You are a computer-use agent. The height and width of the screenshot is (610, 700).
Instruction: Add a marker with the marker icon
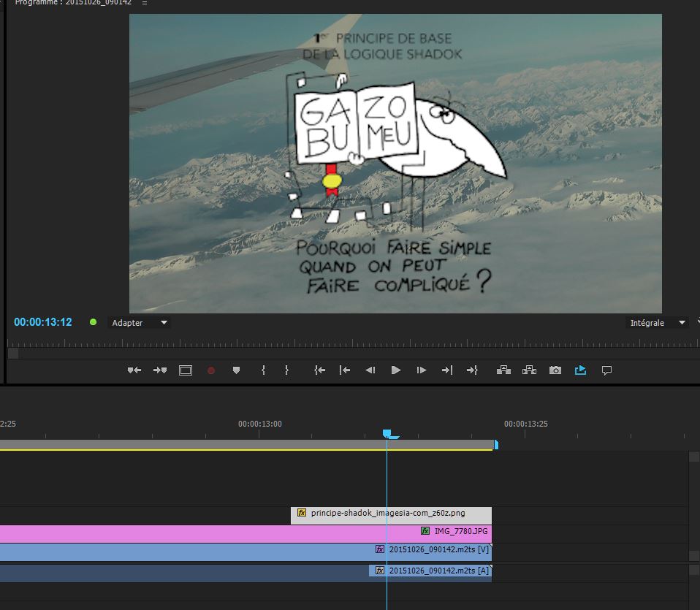[x=236, y=370]
